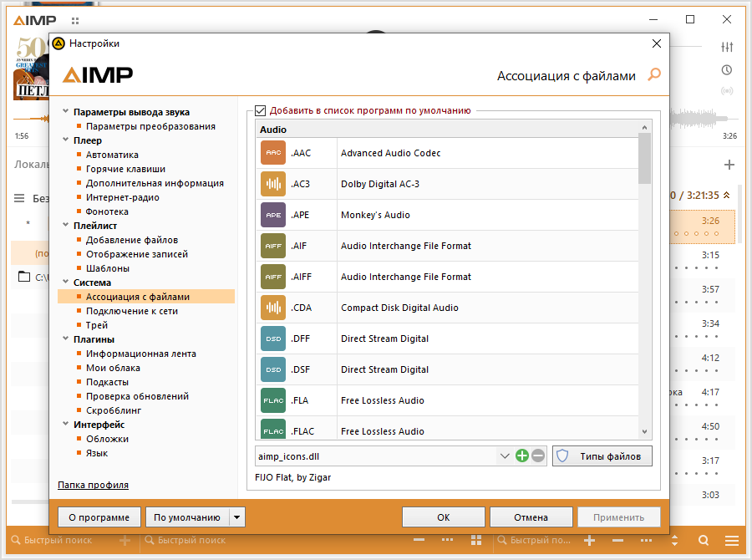Screen dimensions: 752x560
Task: Click the APE format icon
Action: [x=273, y=215]
